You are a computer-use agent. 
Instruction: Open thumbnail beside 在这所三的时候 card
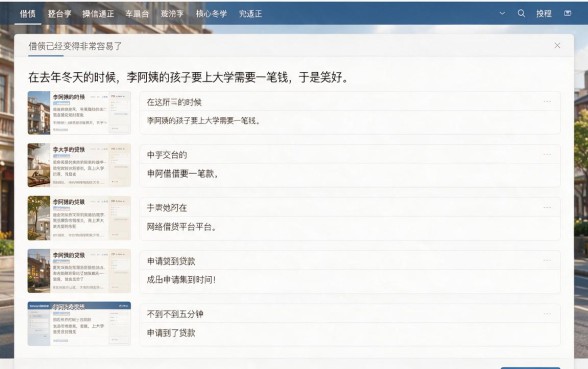coord(79,112)
